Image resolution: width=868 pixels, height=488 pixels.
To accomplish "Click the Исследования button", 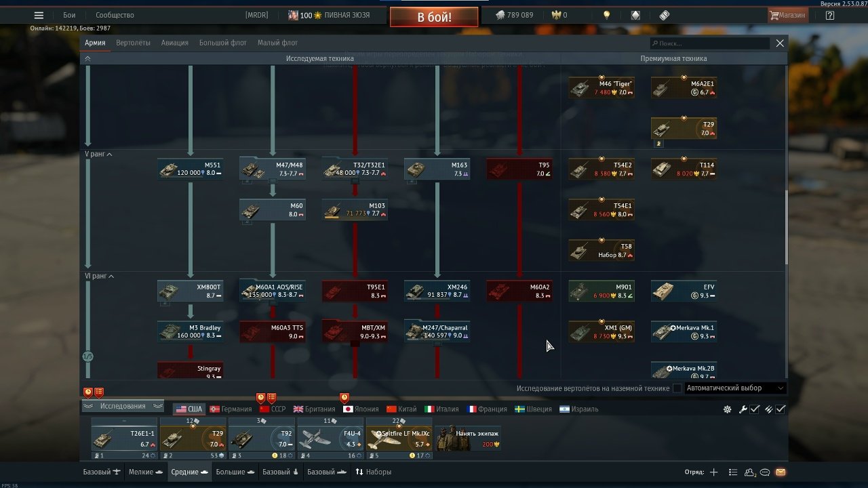I will (x=123, y=406).
